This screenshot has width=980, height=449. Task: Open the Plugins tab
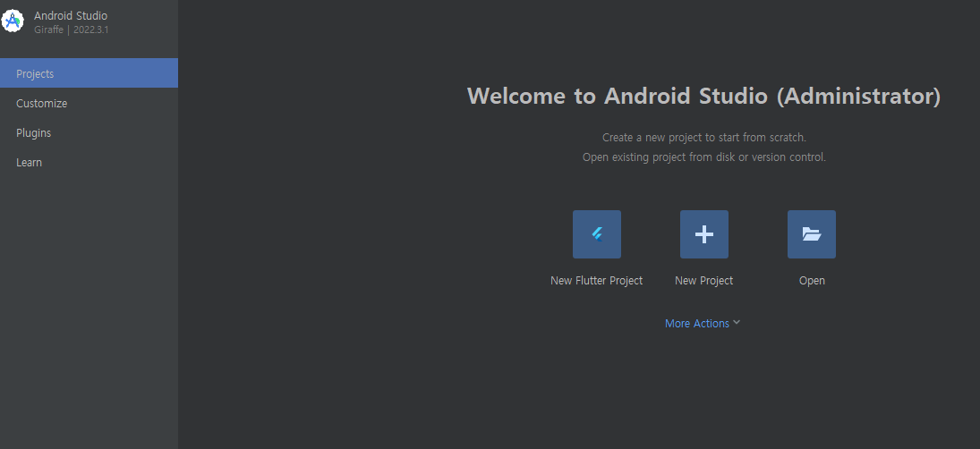click(89, 132)
